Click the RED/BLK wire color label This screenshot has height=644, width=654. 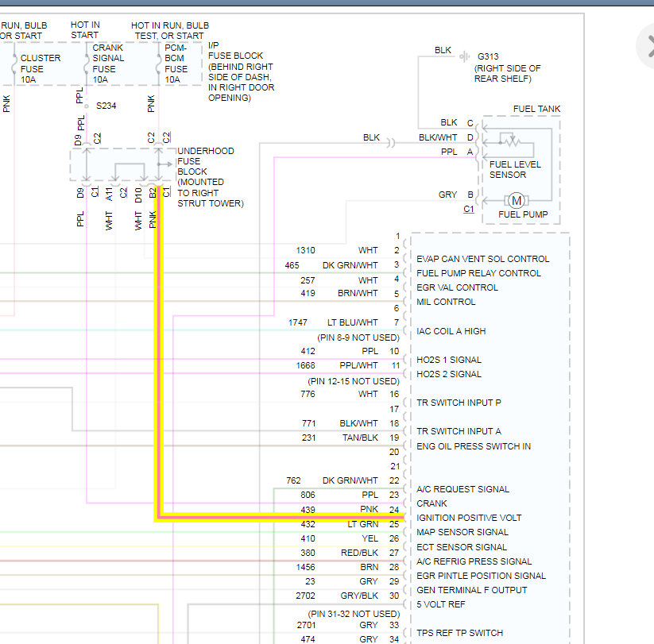(359, 553)
